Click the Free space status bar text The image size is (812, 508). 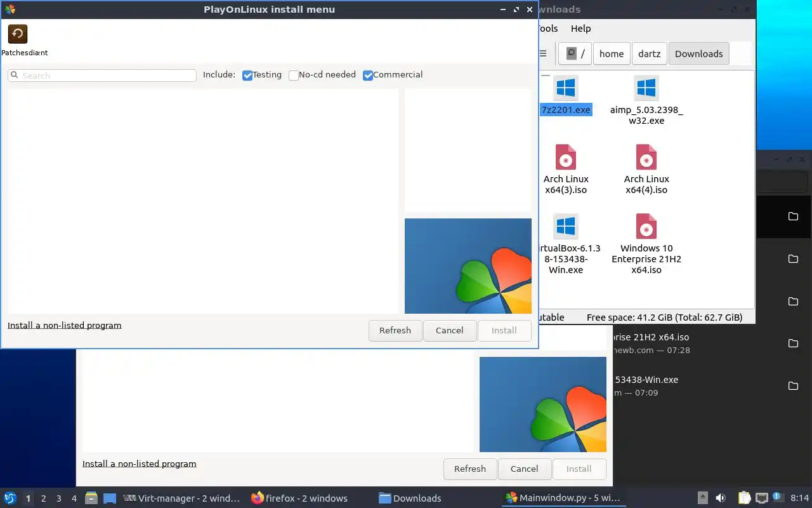pos(664,317)
